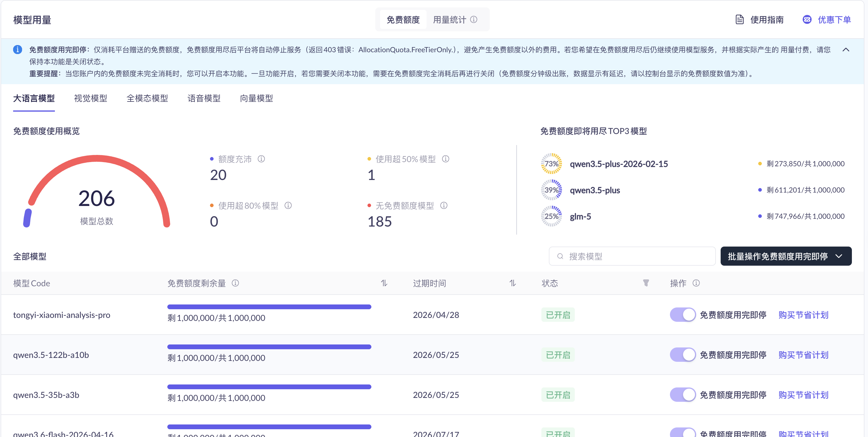The width and height of the screenshot is (868, 437).
Task: Click the 使用超80%模型 count 0
Action: 214,221
